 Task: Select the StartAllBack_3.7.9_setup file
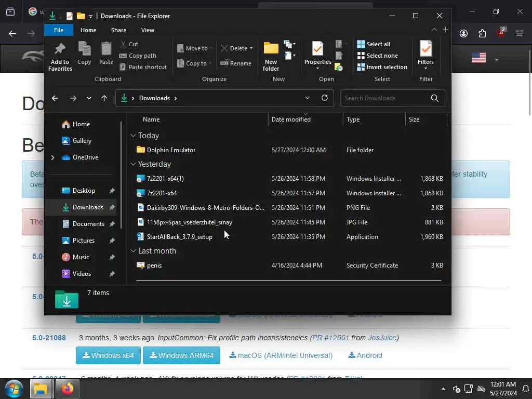pyautogui.click(x=180, y=237)
